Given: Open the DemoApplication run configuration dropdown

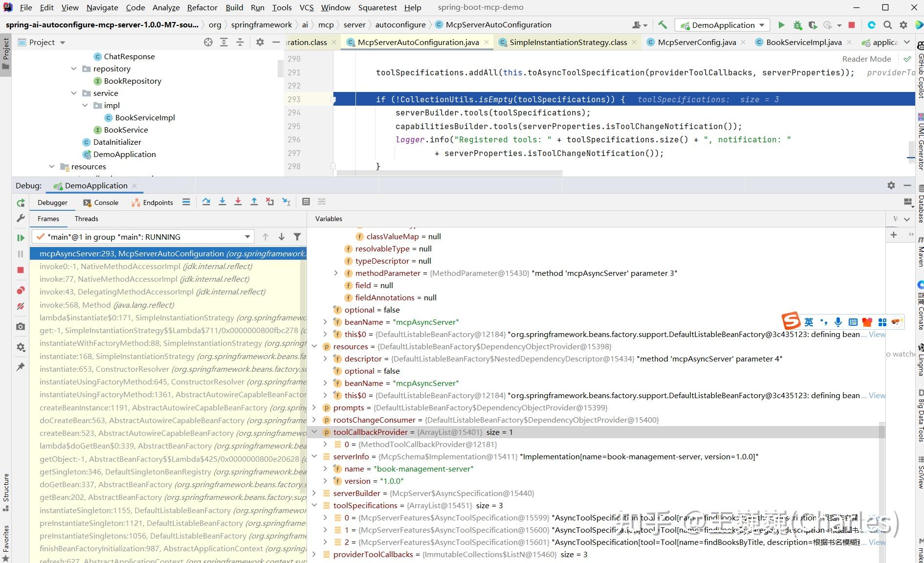Looking at the screenshot, I should (723, 25).
